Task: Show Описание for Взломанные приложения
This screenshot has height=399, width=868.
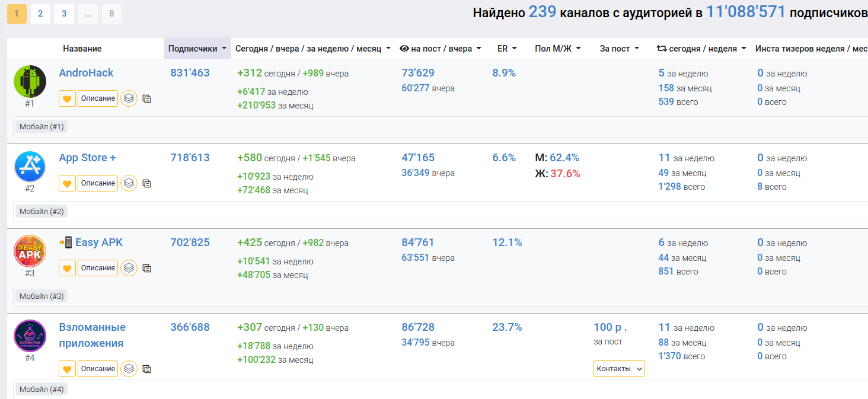Action: tap(98, 369)
